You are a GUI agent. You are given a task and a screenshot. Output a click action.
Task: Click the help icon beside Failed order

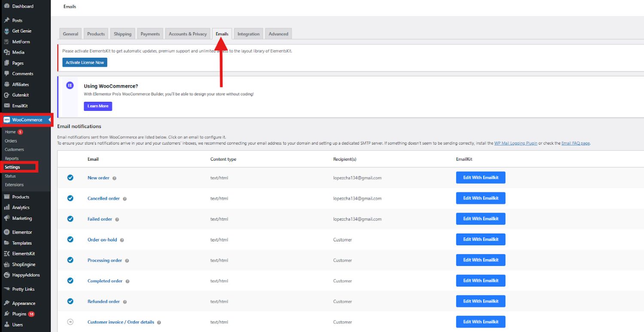click(x=117, y=219)
